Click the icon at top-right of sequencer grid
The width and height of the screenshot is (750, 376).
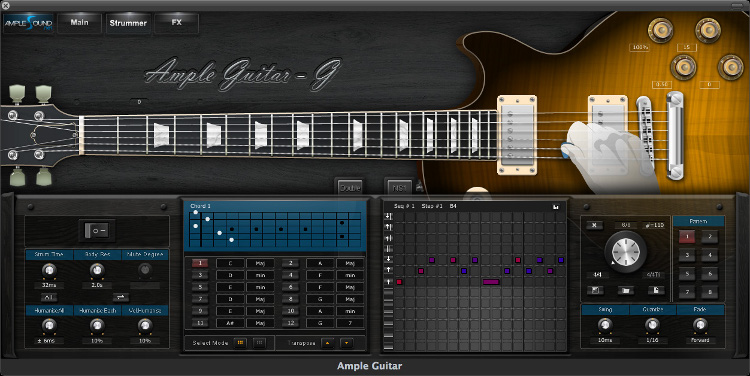coord(556,207)
